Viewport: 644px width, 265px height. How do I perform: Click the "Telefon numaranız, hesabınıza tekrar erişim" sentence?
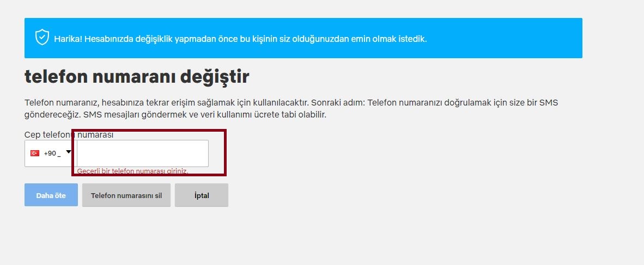point(166,102)
